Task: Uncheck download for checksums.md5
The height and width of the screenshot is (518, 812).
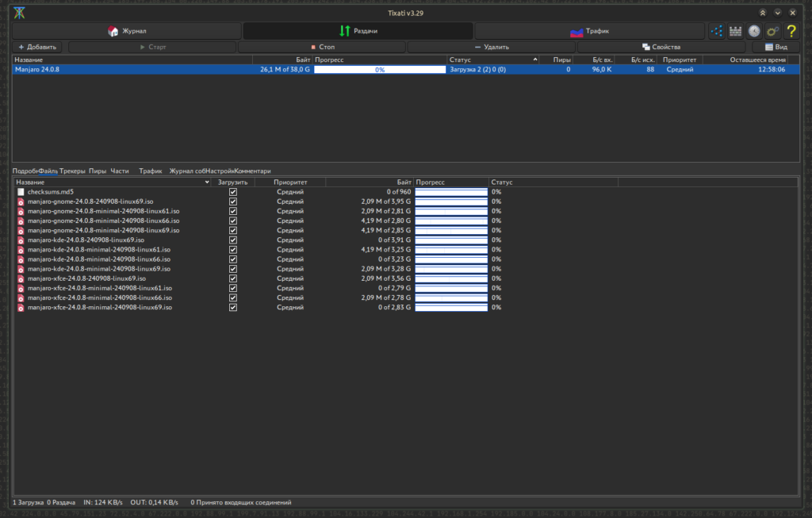Action: [x=233, y=192]
